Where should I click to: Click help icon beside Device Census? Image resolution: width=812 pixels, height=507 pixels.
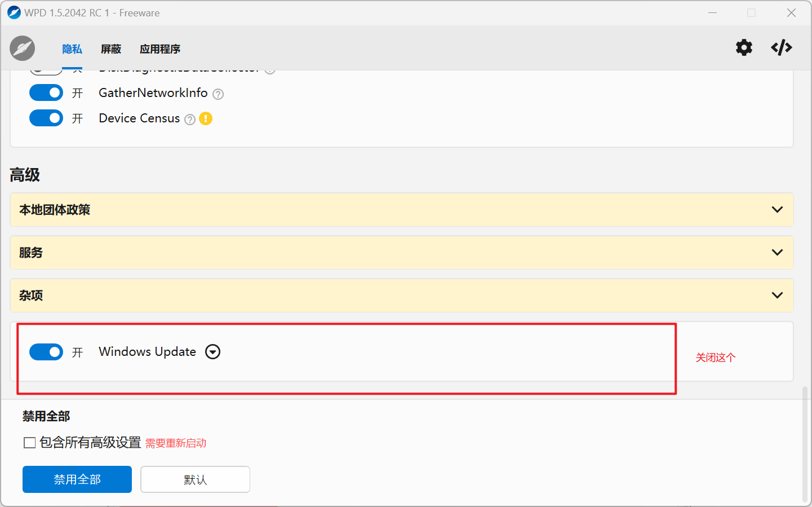(190, 120)
